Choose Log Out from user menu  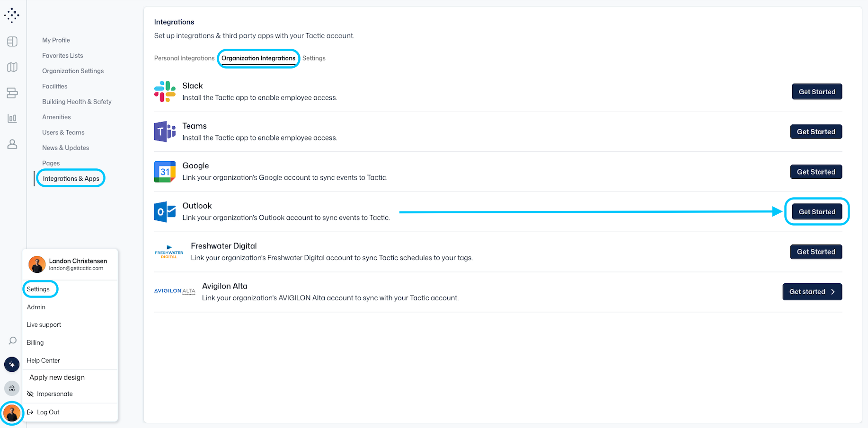click(x=48, y=412)
